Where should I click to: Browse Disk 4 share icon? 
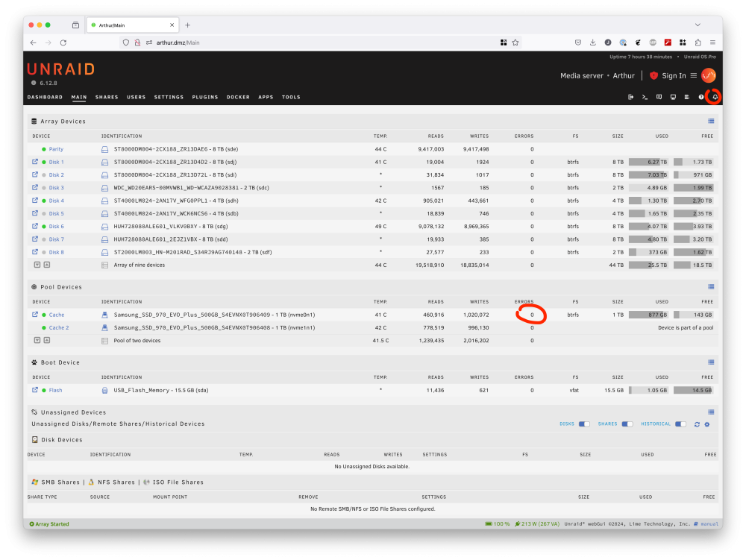(x=35, y=201)
